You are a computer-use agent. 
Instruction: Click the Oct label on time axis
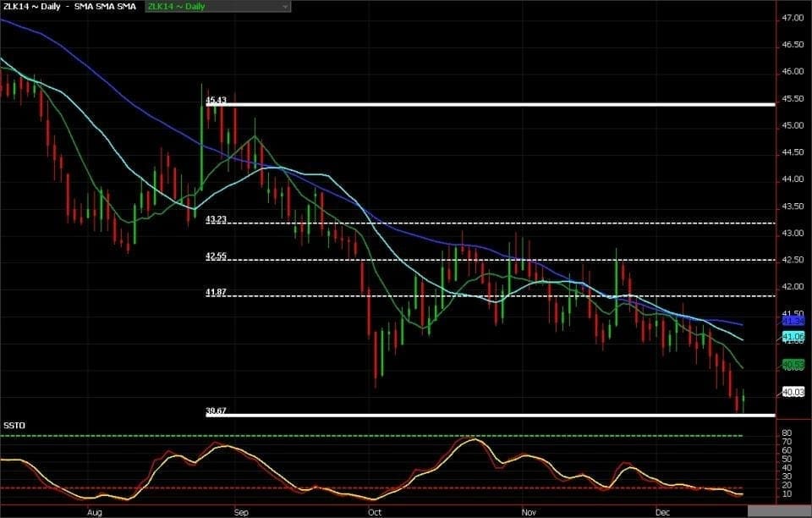point(373,512)
